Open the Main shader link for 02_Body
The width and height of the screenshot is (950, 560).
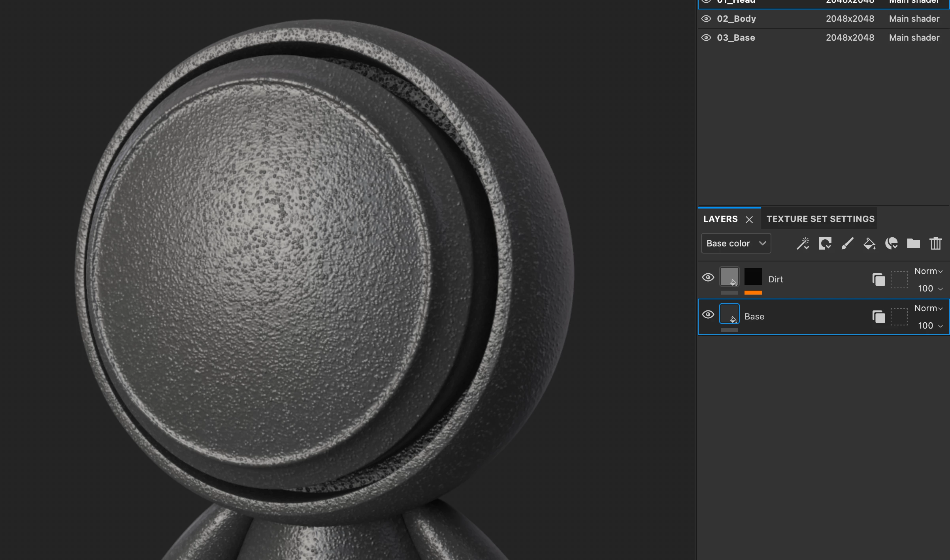914,19
